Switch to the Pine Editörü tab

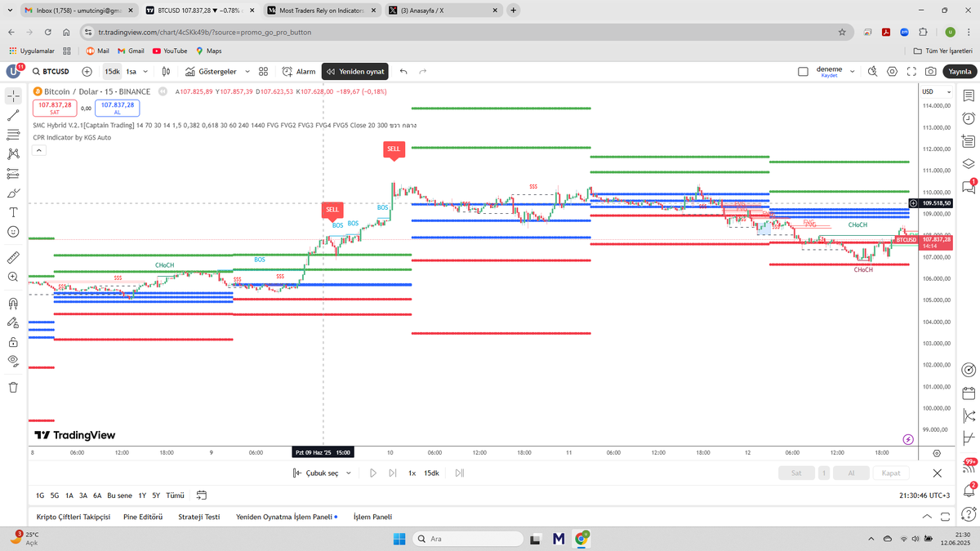(142, 517)
